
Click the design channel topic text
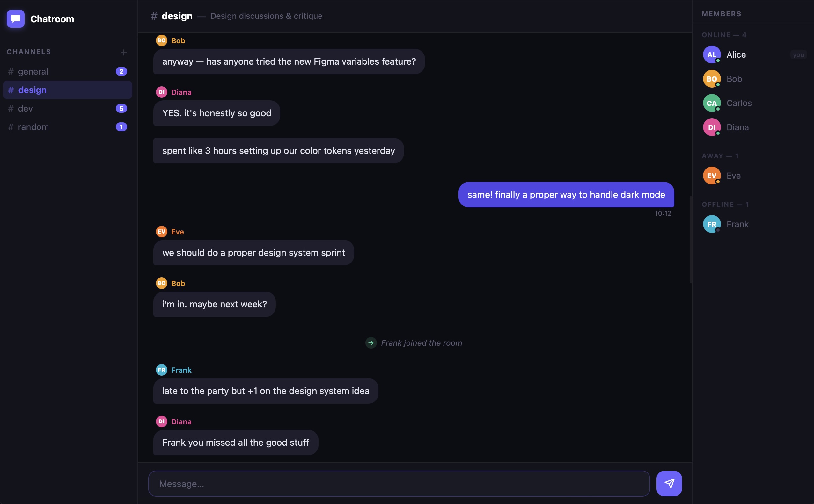pos(266,16)
